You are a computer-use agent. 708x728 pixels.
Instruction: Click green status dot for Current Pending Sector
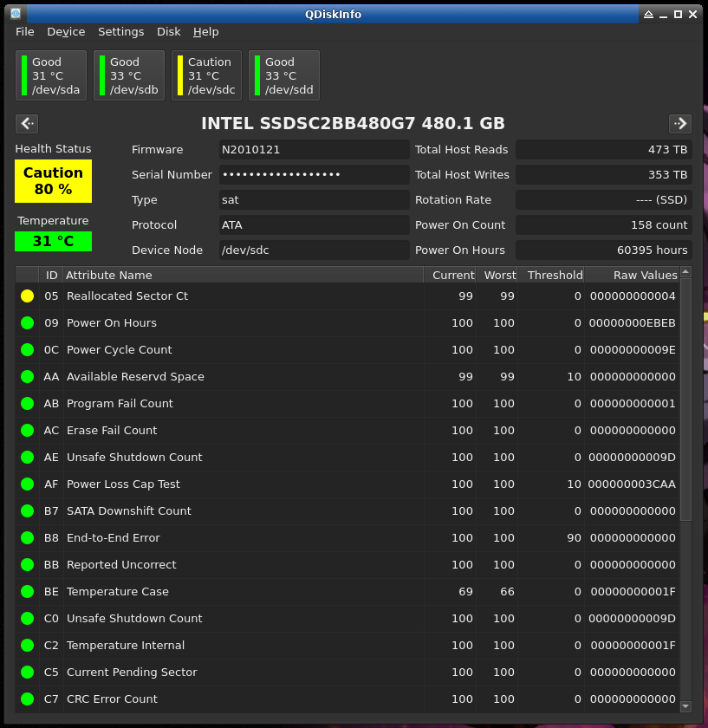pyautogui.click(x=28, y=673)
